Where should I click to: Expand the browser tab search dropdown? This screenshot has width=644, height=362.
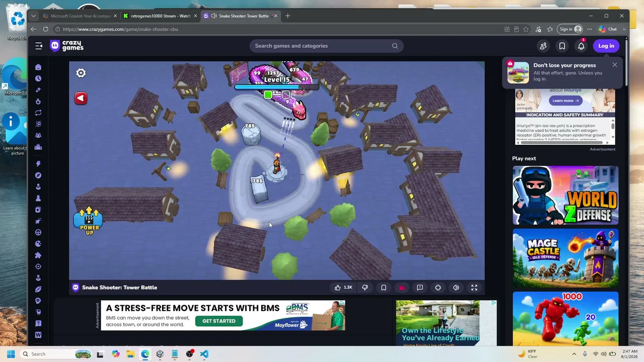(x=33, y=16)
